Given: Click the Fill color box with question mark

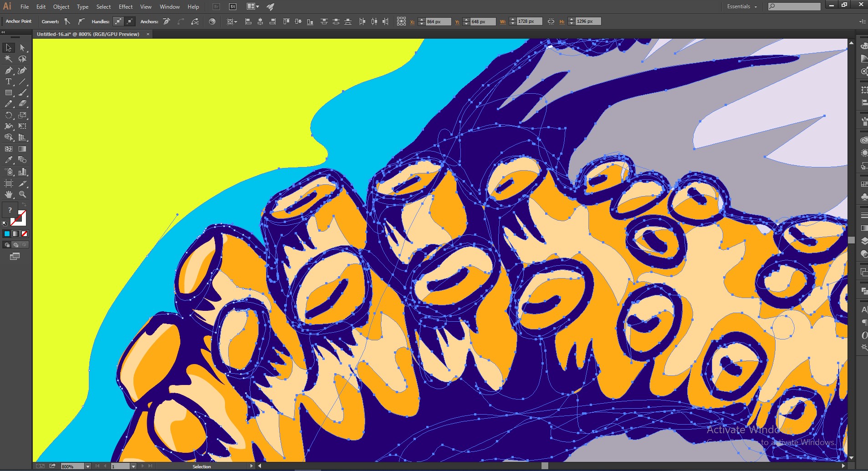Looking at the screenshot, I should click(10, 210).
